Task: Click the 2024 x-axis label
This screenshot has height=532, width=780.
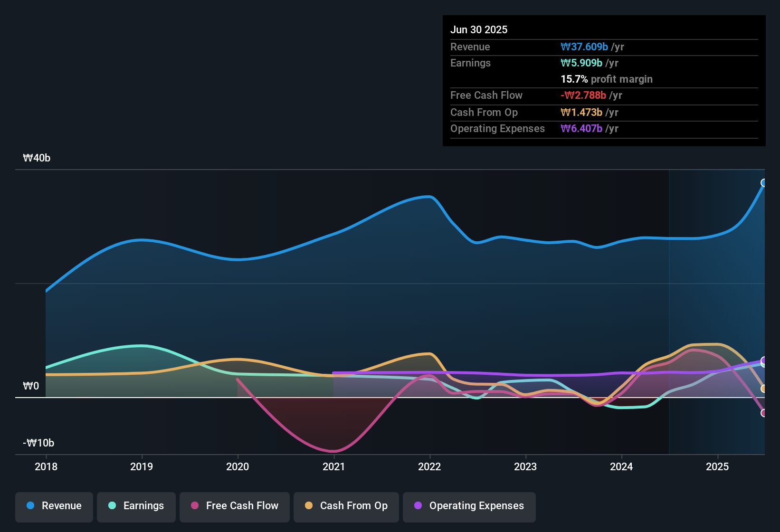Action: pos(621,467)
